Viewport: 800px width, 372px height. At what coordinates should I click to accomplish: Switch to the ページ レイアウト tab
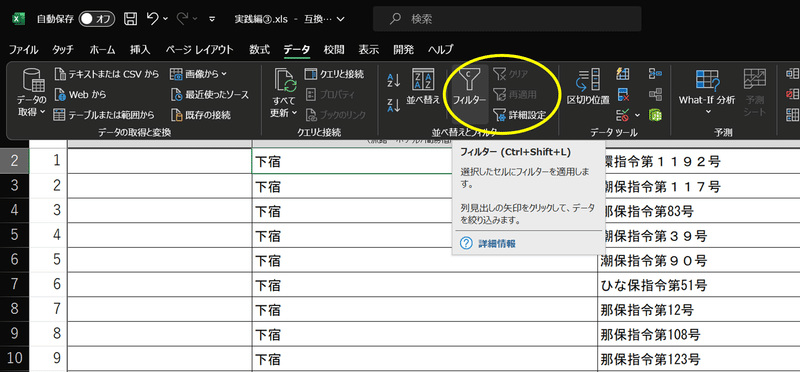tap(199, 50)
